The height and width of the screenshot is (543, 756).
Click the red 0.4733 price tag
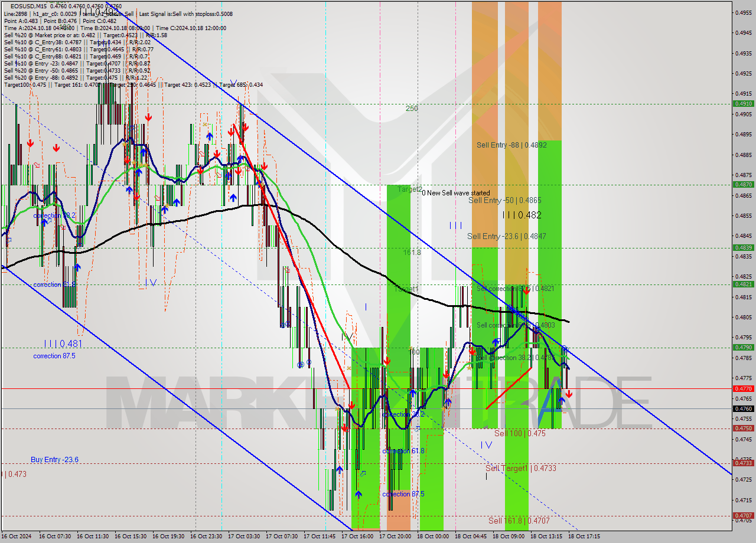743,463
